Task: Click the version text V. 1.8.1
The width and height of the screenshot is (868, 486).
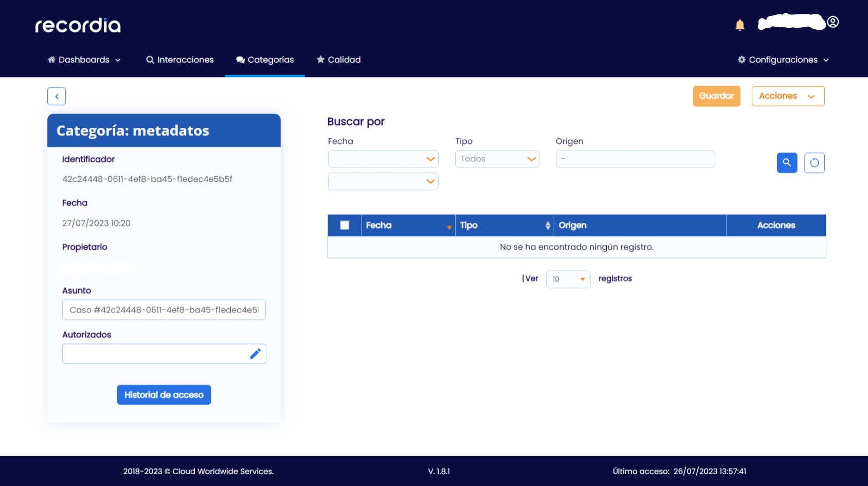Action: coord(439,471)
